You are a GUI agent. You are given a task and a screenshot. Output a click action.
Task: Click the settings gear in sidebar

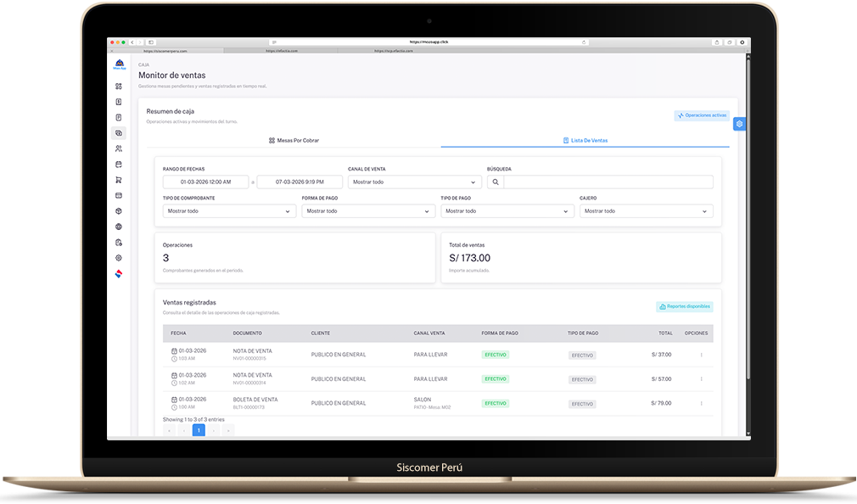click(119, 258)
